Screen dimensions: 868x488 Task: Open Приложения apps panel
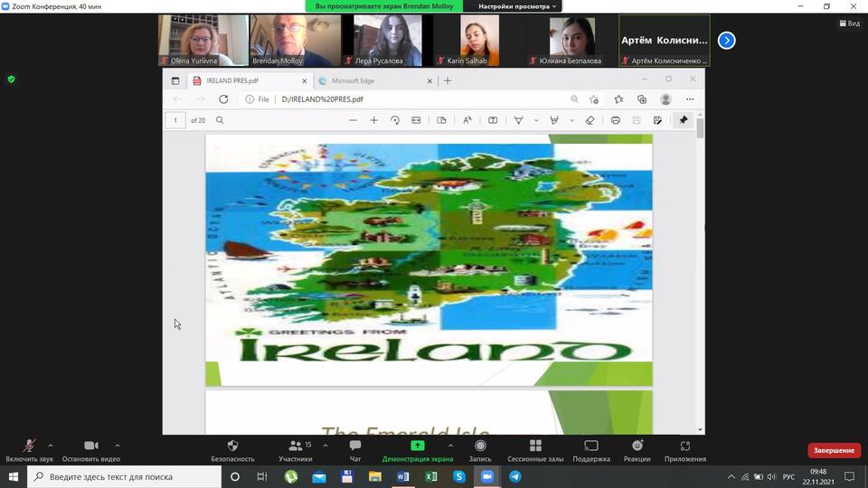(x=685, y=450)
